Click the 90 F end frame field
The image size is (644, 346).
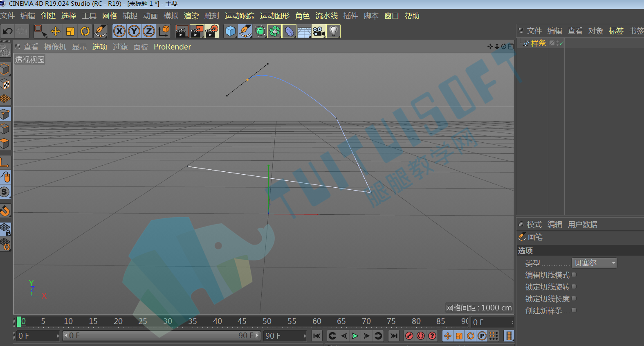pos(285,336)
